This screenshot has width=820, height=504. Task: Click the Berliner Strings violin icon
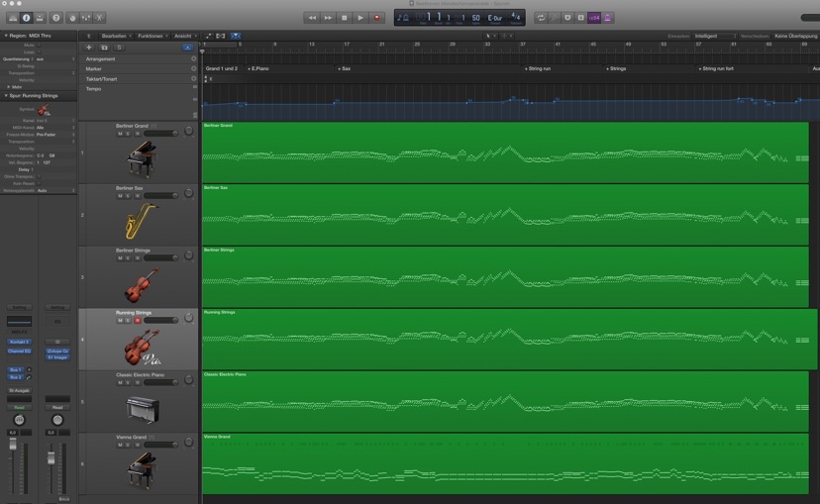point(141,285)
